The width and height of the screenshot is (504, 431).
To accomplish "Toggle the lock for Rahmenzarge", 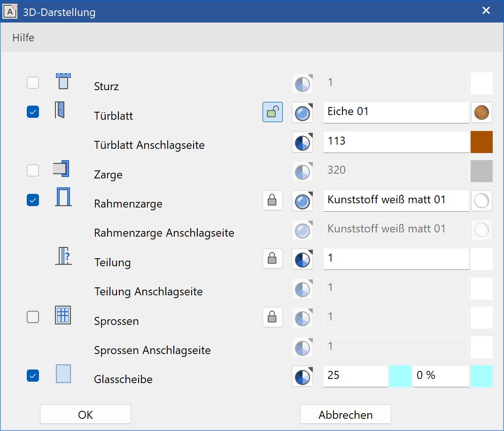I will pos(272,200).
